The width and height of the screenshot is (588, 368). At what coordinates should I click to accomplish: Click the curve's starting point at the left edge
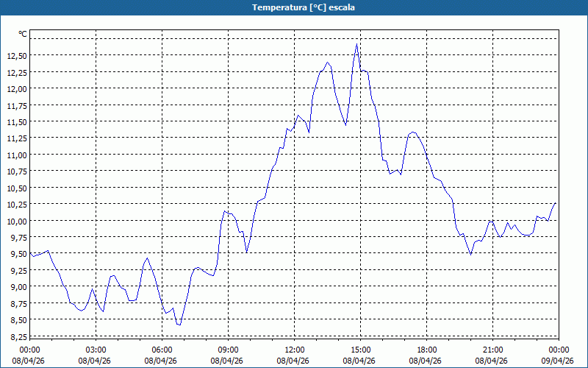[30, 254]
